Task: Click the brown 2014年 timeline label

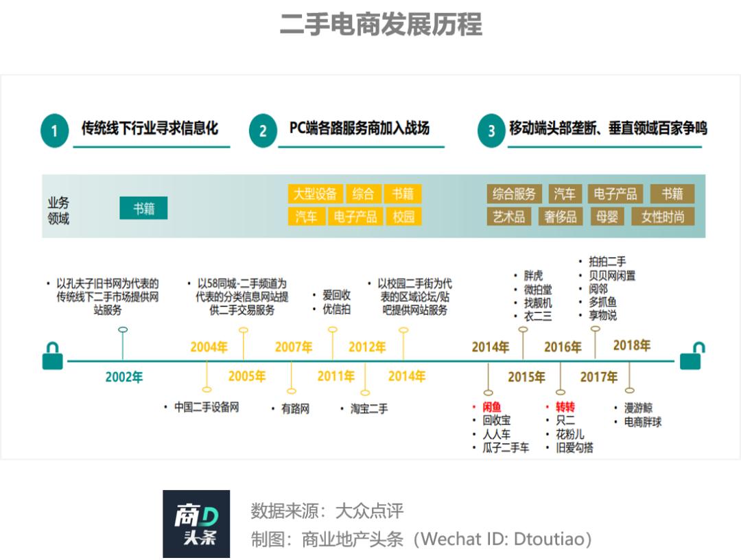Action: 491,347
